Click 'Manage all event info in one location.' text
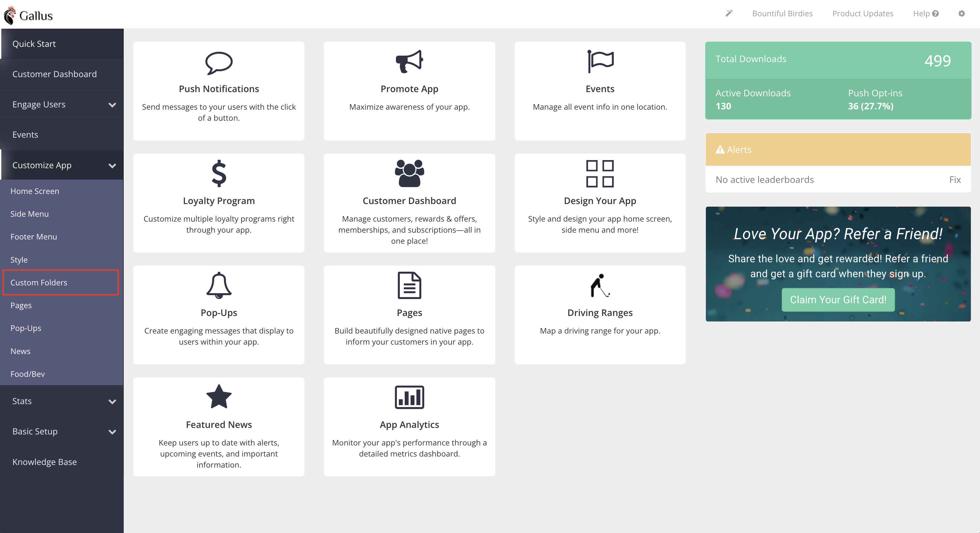 pyautogui.click(x=600, y=107)
